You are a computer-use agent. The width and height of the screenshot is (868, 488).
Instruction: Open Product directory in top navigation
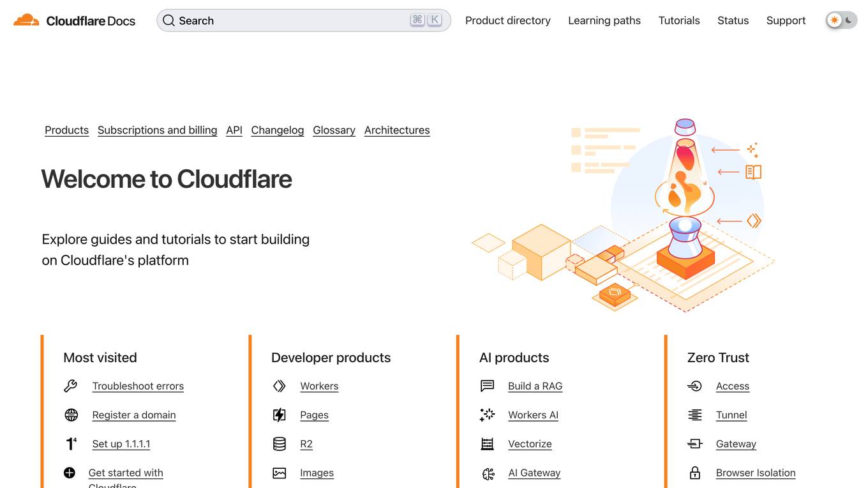click(507, 20)
